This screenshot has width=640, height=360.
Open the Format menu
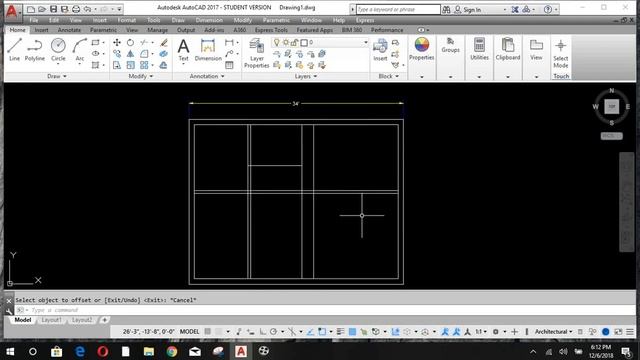(126, 20)
